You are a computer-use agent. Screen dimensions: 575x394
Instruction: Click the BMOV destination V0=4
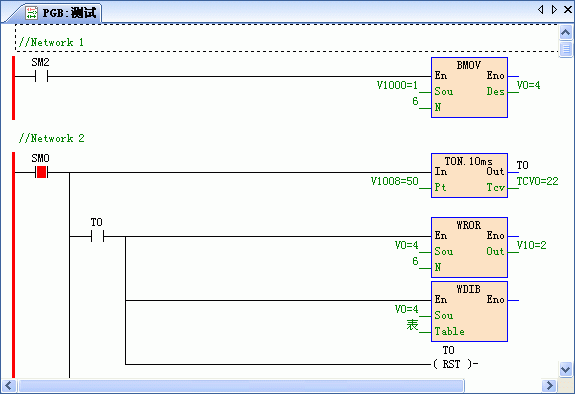[x=528, y=85]
